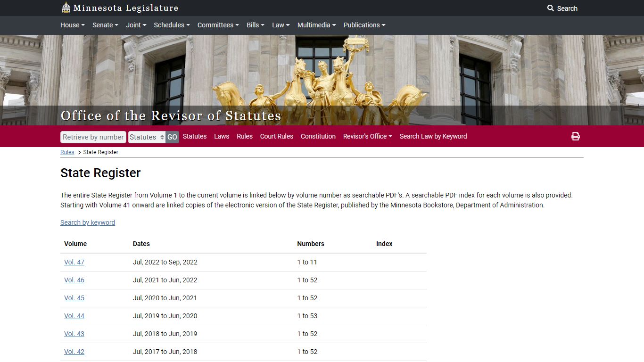Open the Constitution page
Viewport: 644px width, 362px height.
coord(318,136)
